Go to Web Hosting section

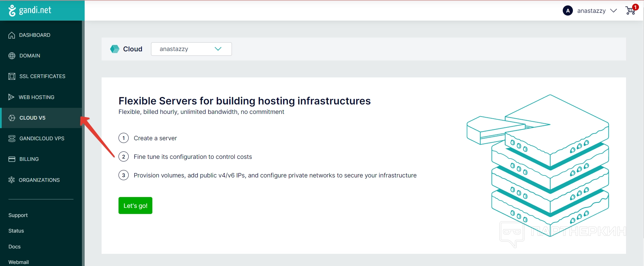(37, 97)
